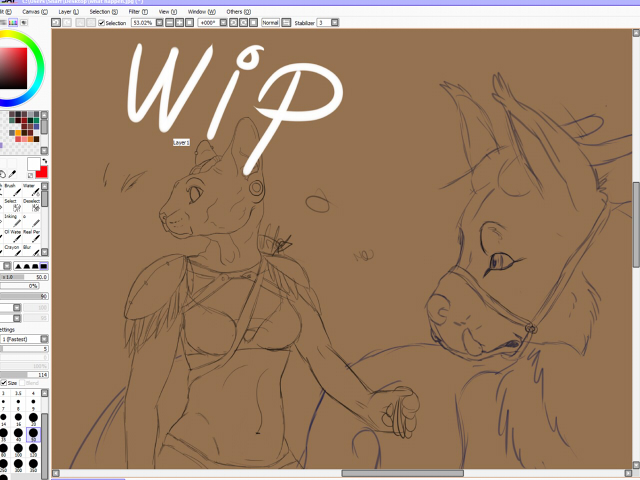Click the flip view icon next to Normal
640x480 pixels.
click(x=287, y=23)
